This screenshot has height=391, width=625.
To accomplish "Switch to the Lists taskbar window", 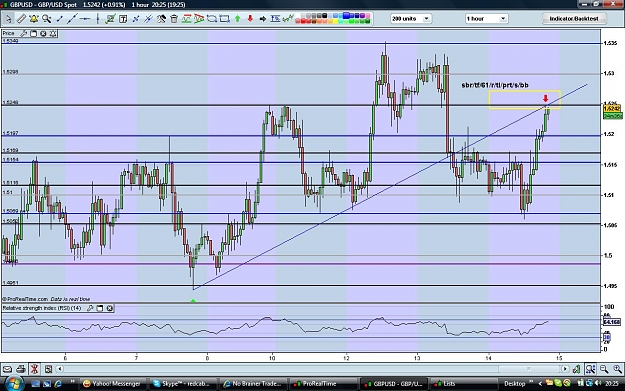I will 464,383.
